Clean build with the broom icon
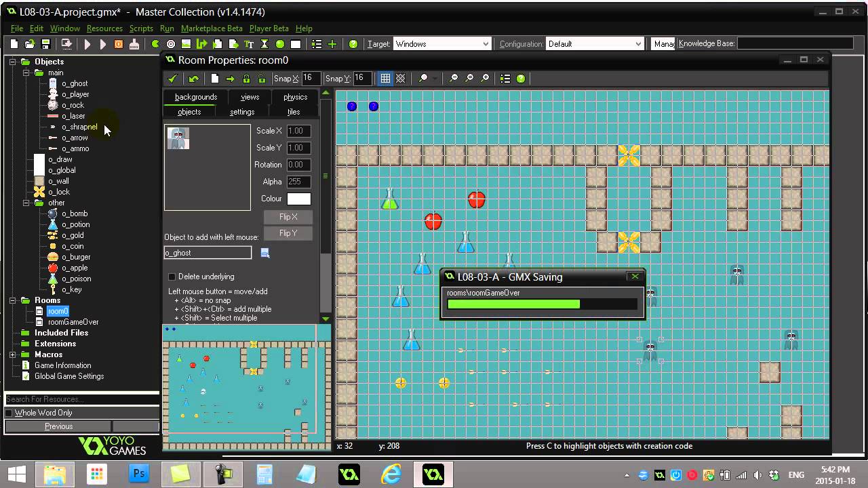The height and width of the screenshot is (488, 868). point(134,44)
